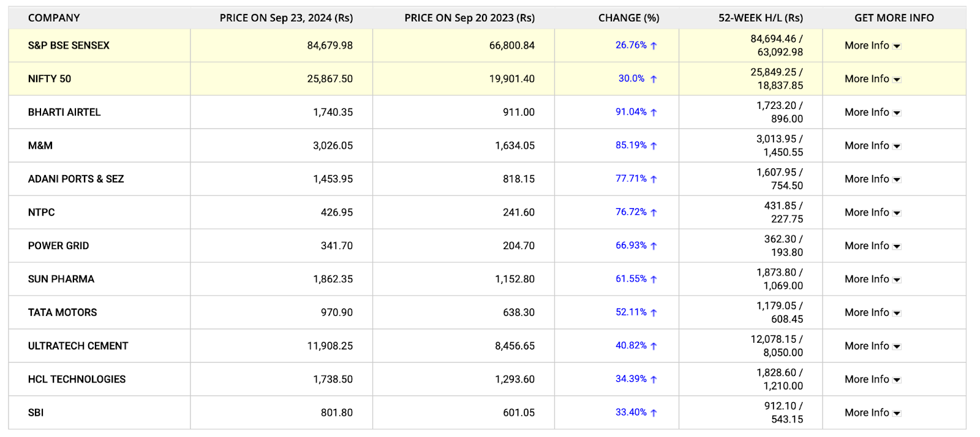Open the SBI company link
The image size is (980, 437).
(36, 413)
